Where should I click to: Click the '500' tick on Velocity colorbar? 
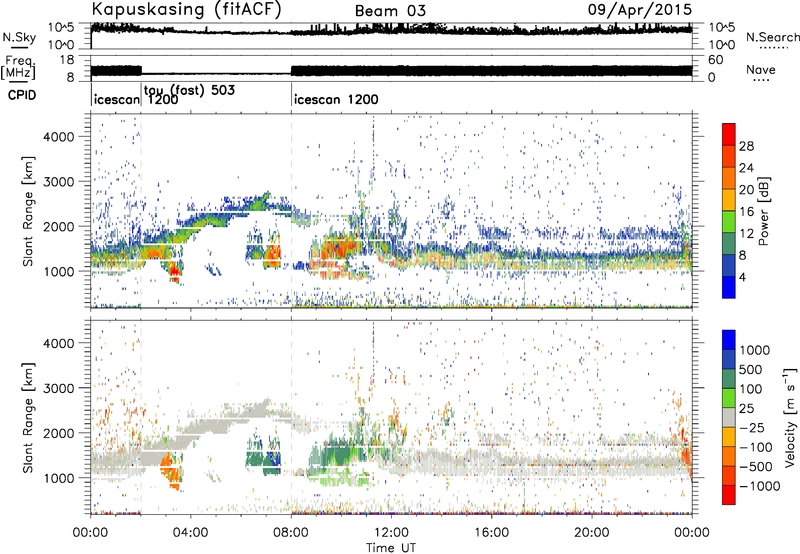click(x=751, y=369)
